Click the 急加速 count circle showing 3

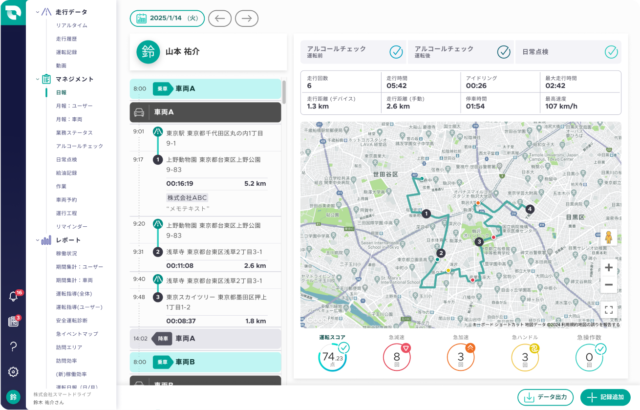pyautogui.click(x=460, y=357)
